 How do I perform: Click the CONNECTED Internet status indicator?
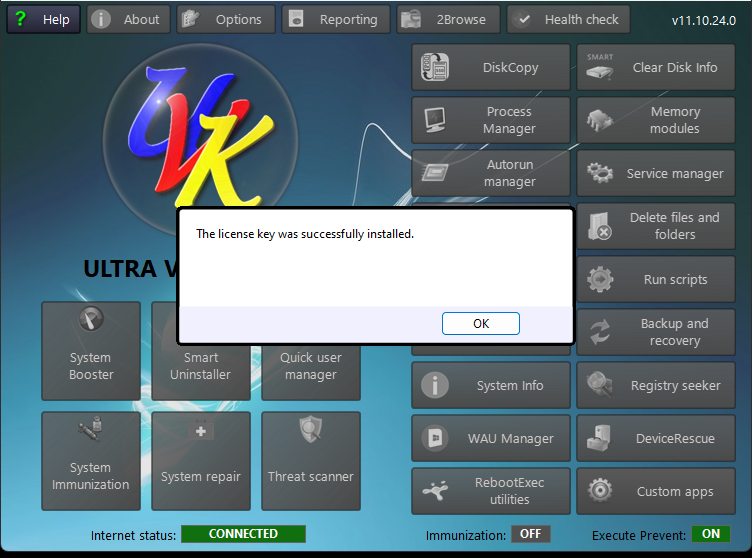243,534
